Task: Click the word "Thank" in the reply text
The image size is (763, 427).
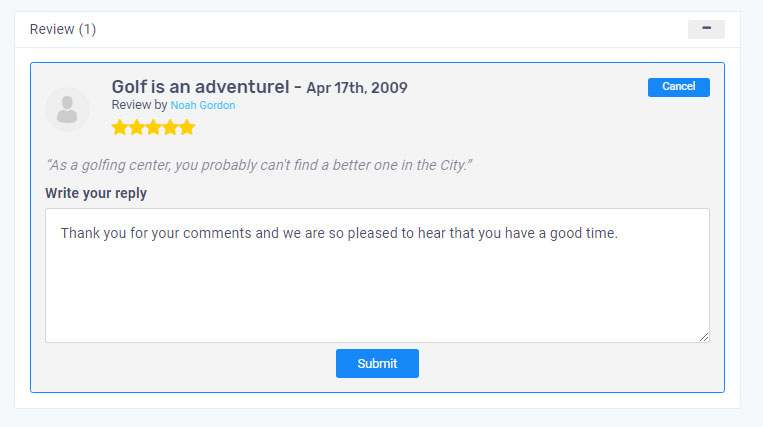Action: pos(81,233)
